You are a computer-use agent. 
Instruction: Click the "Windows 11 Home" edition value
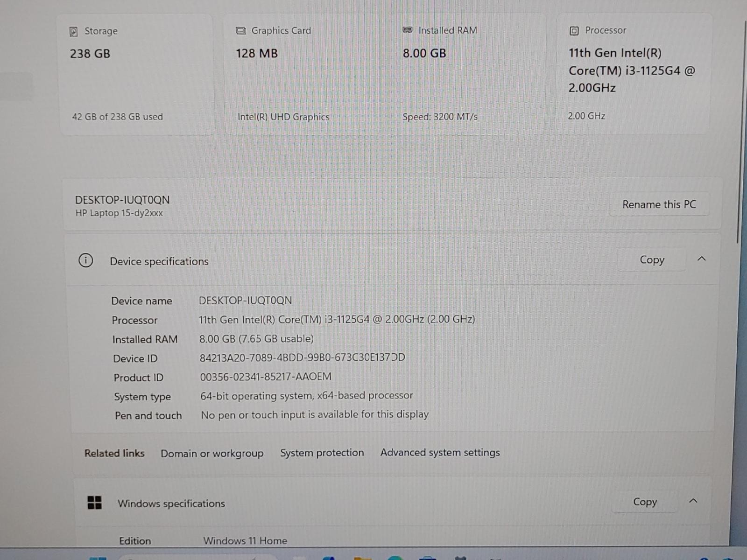click(245, 540)
